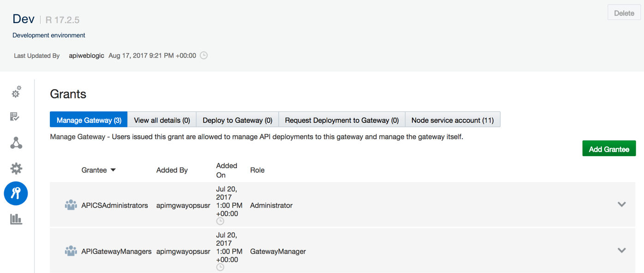Click the group icon next to APIGatewayManagers
The width and height of the screenshot is (644, 273).
coord(71,251)
